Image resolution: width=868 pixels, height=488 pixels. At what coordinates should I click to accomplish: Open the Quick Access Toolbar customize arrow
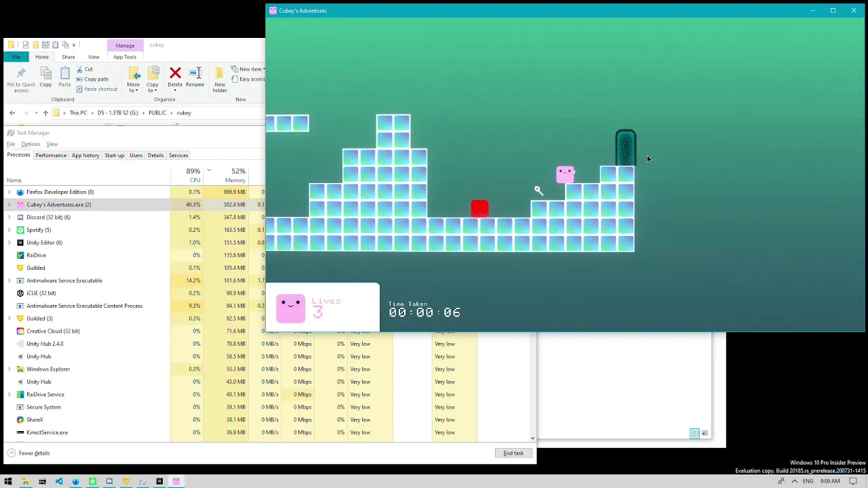tap(74, 45)
